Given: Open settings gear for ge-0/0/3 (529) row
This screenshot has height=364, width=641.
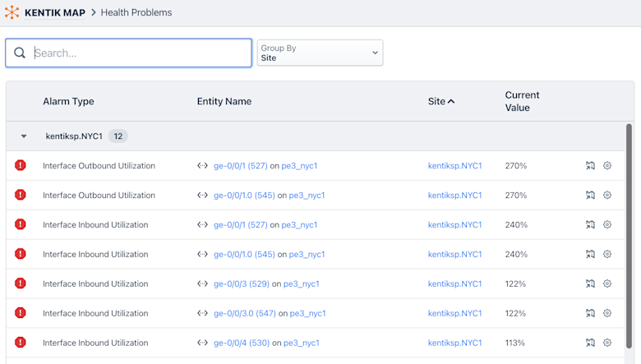Looking at the screenshot, I should click(607, 283).
